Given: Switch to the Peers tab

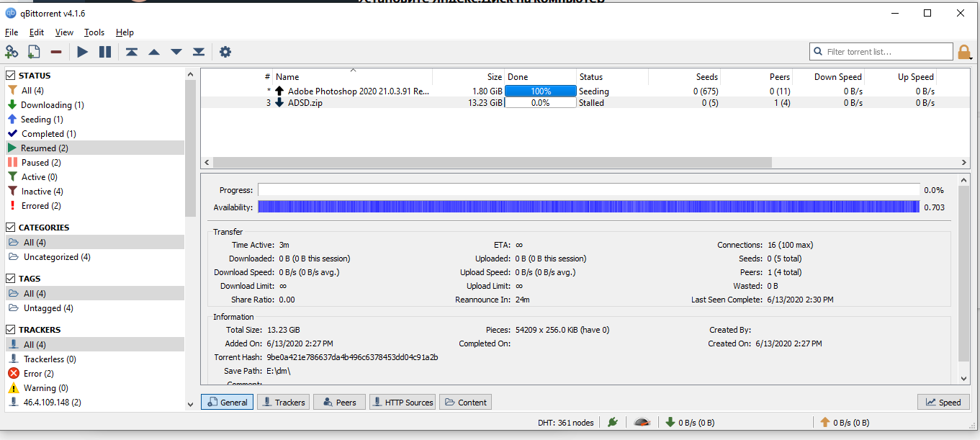Looking at the screenshot, I should pos(340,402).
